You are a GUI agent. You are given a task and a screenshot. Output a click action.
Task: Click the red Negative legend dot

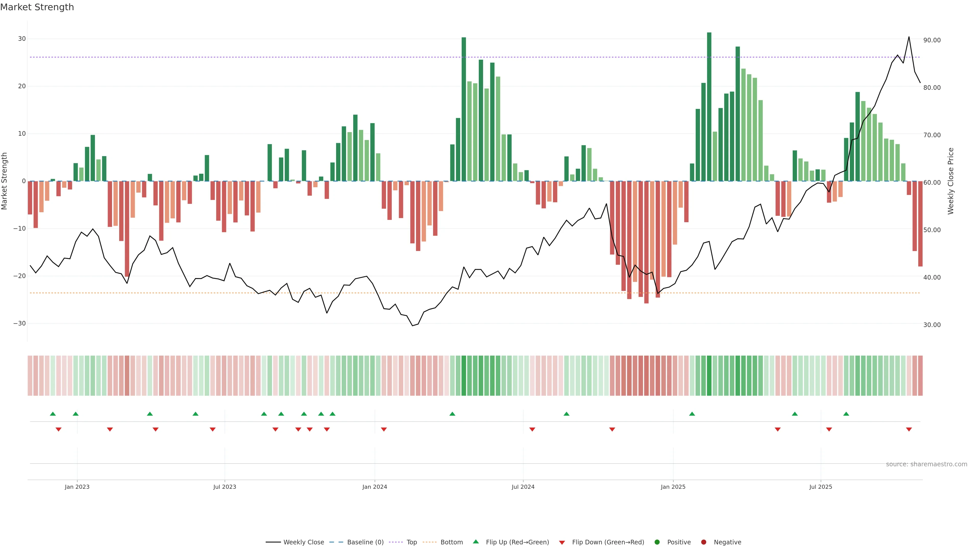(x=703, y=542)
